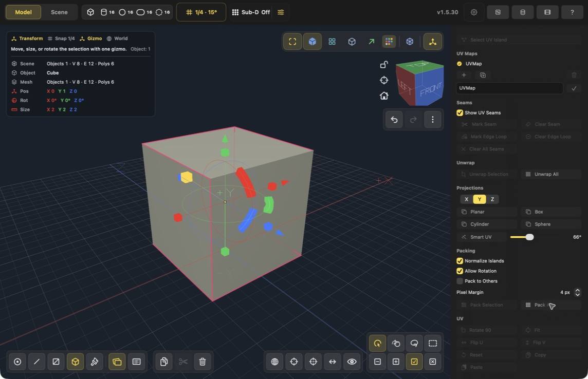This screenshot has width=588, height=379.
Task: Click the plus-box add selection icon
Action: (x=396, y=362)
